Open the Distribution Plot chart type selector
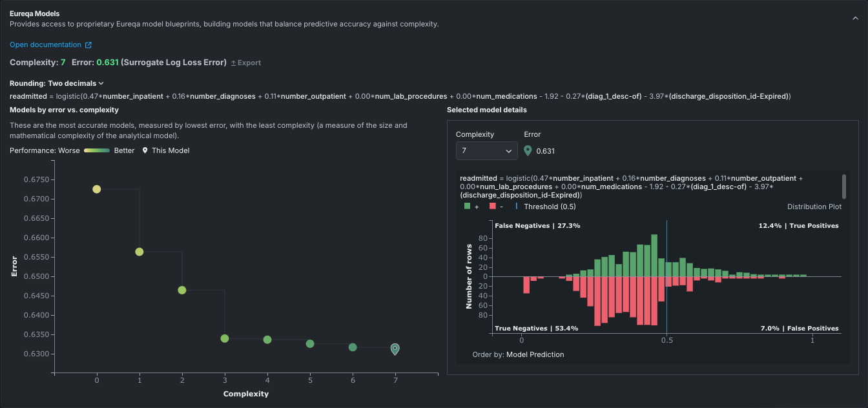The height and width of the screenshot is (408, 868). pos(814,207)
